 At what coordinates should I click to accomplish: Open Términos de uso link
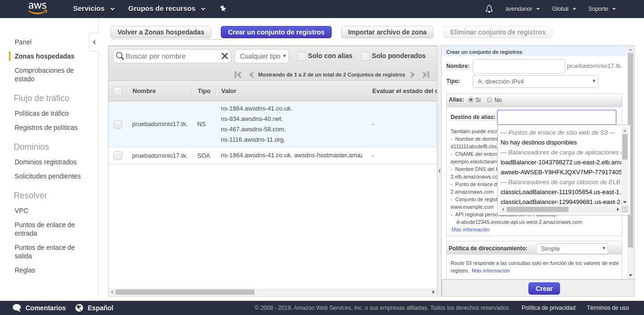pos(608,308)
